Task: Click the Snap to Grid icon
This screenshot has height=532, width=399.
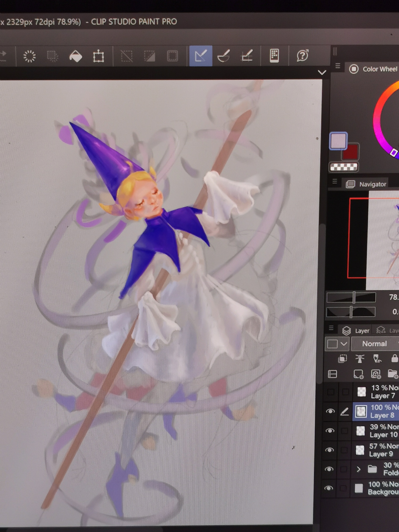Action: [247, 56]
